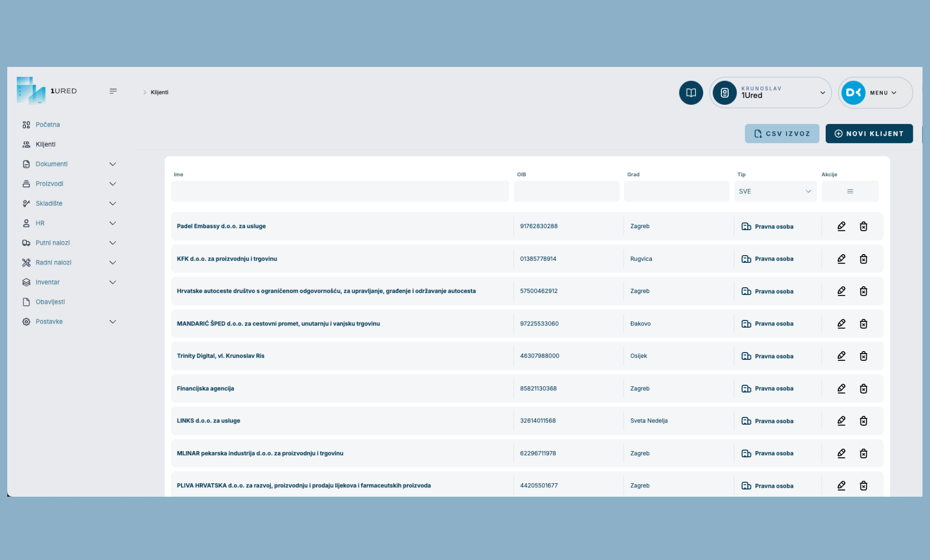The image size is (930, 560).
Task: Edit the LINKS d.o.o. client
Action: [x=841, y=421]
